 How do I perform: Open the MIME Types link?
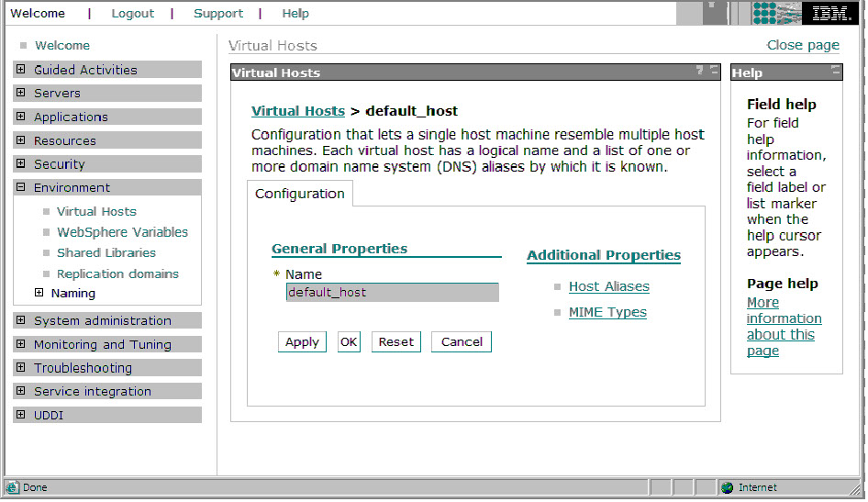[607, 312]
